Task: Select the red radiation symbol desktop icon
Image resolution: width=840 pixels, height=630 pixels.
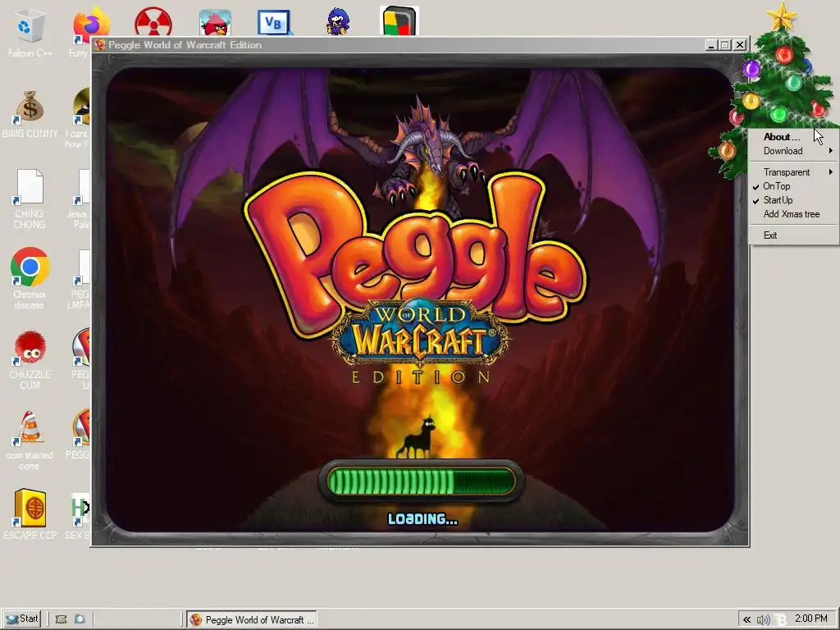Action: coord(153,22)
